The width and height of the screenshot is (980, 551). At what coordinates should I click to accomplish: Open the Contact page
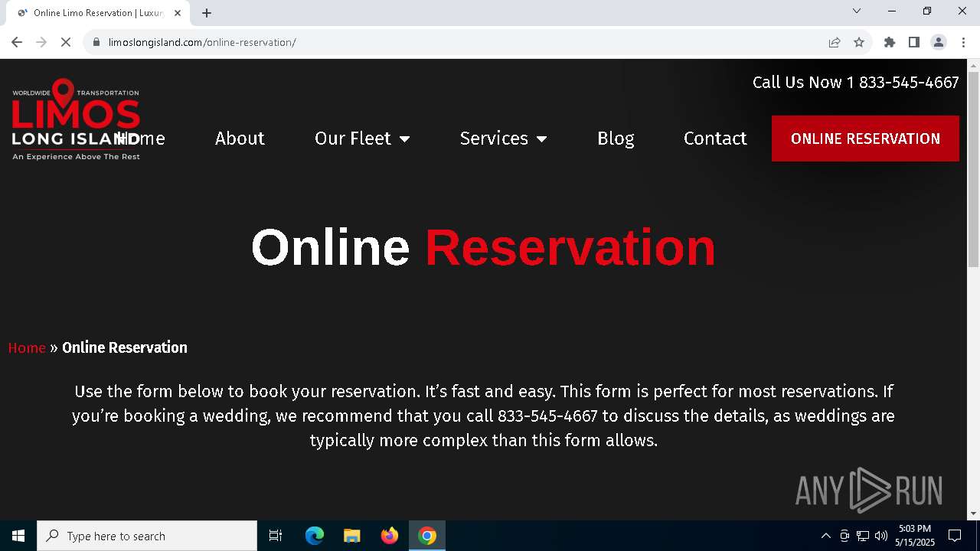click(x=715, y=139)
